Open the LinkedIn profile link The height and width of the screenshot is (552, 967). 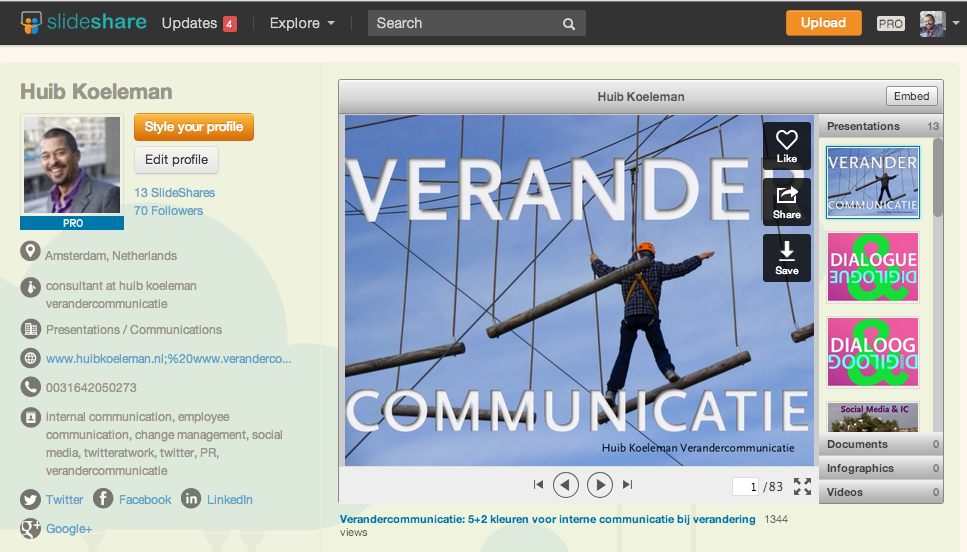point(229,500)
